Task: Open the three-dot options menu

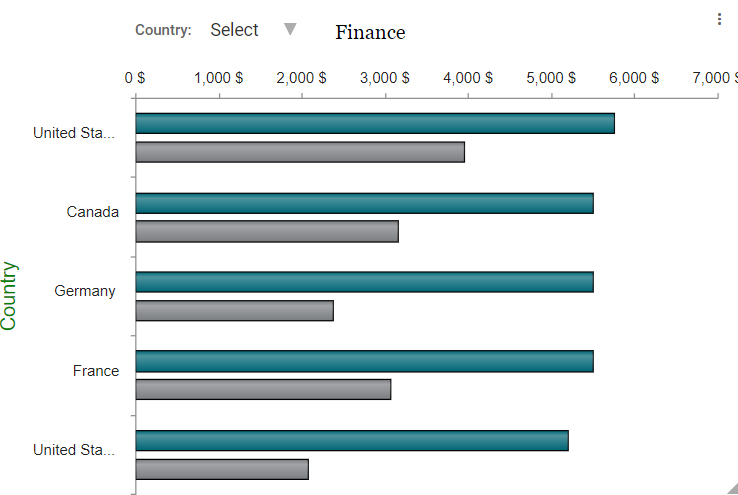Action: (719, 19)
